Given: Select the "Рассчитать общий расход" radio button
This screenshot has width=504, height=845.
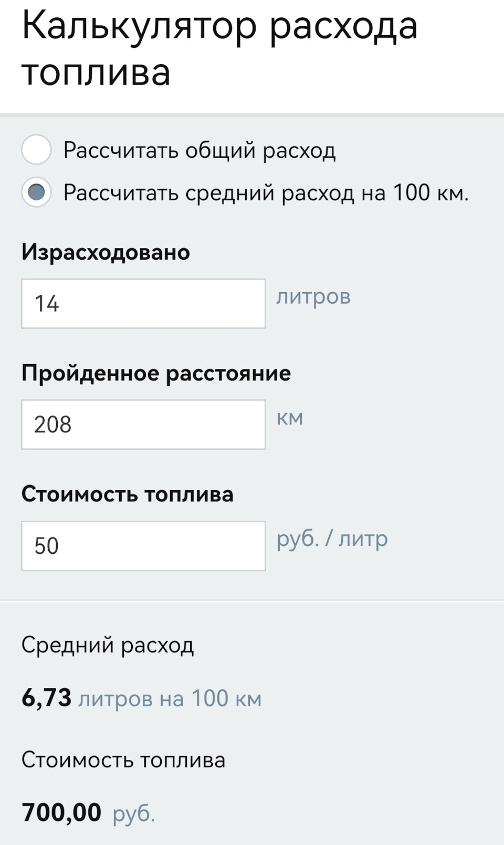Looking at the screenshot, I should [36, 150].
